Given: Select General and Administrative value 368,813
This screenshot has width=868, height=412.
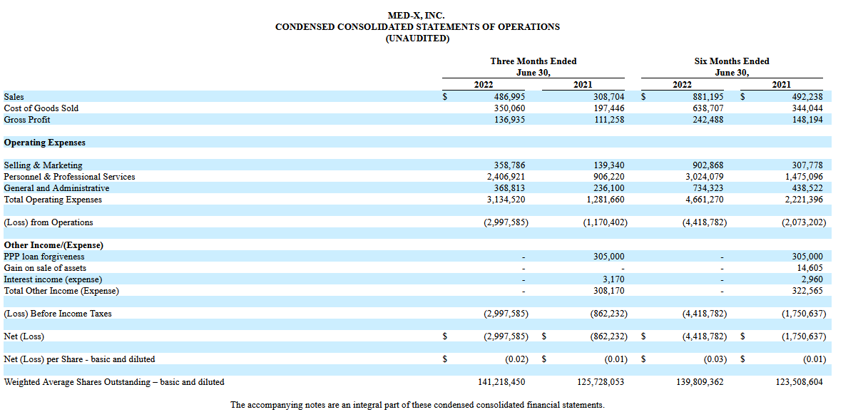Looking at the screenshot, I should (x=509, y=188).
